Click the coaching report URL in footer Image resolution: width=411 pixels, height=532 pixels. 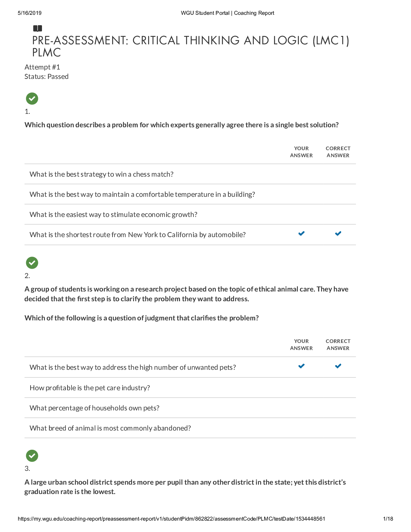[x=171, y=519]
